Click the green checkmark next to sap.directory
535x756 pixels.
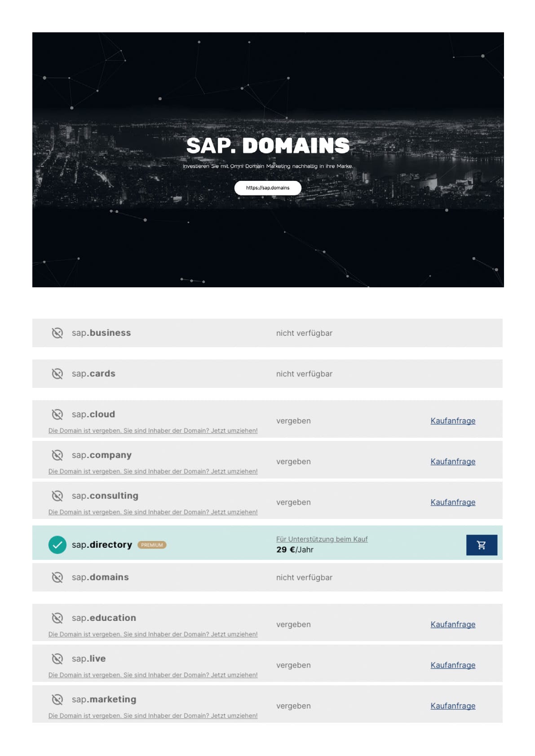tap(57, 545)
